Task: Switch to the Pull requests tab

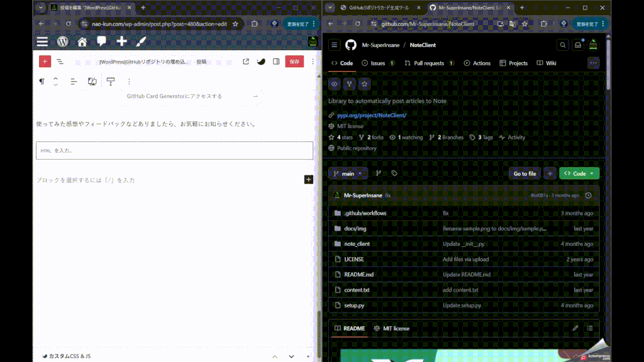Action: click(x=429, y=63)
